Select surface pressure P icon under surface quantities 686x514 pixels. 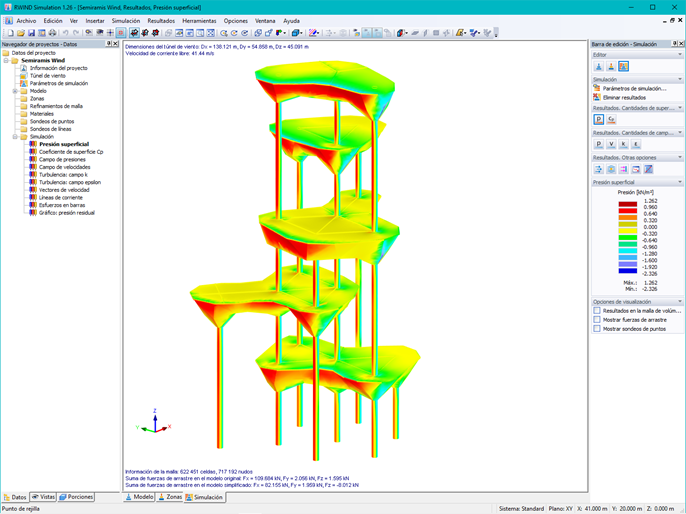coord(598,119)
